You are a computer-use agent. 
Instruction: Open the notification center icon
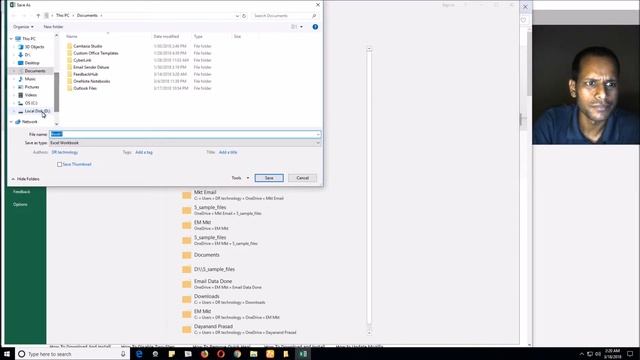(x=630, y=354)
